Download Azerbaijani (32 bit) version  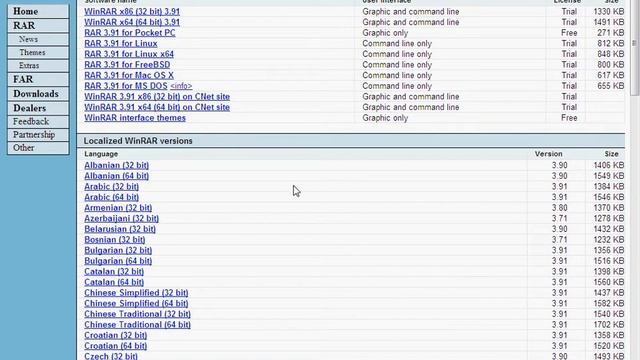coord(122,218)
